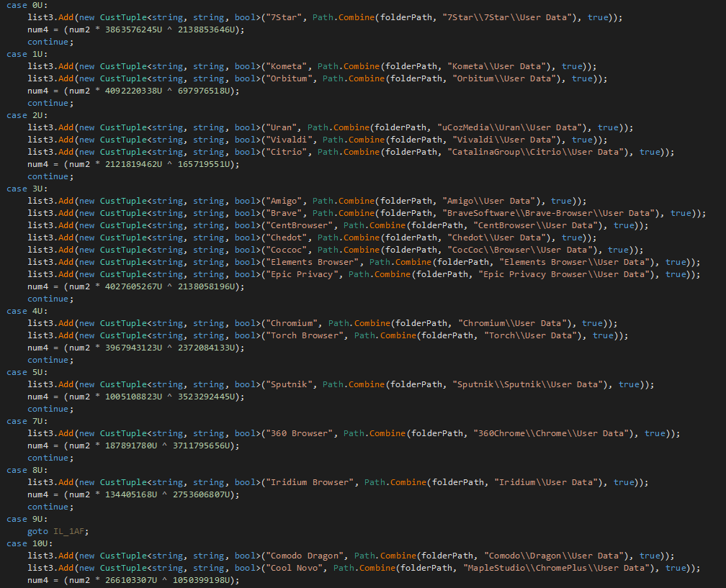The height and width of the screenshot is (588, 726).
Task: Click the "case 8U:" label
Action: click(x=27, y=471)
